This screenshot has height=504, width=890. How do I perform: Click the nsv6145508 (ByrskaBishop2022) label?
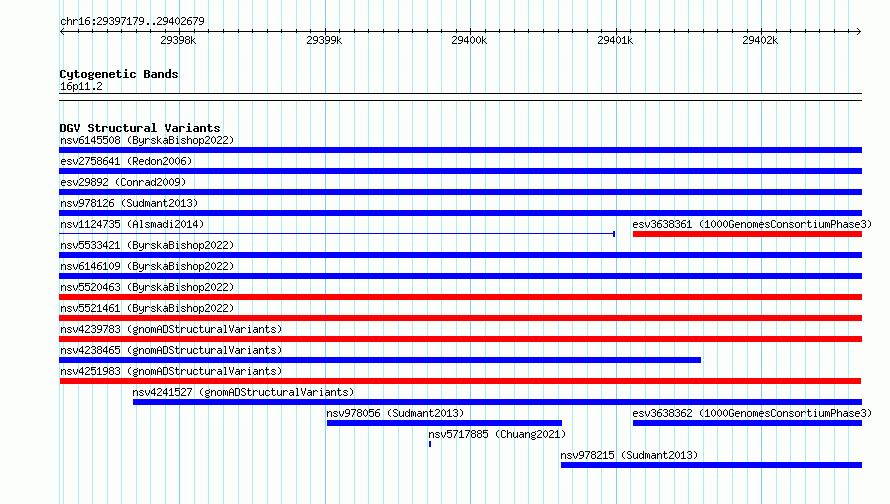147,140
